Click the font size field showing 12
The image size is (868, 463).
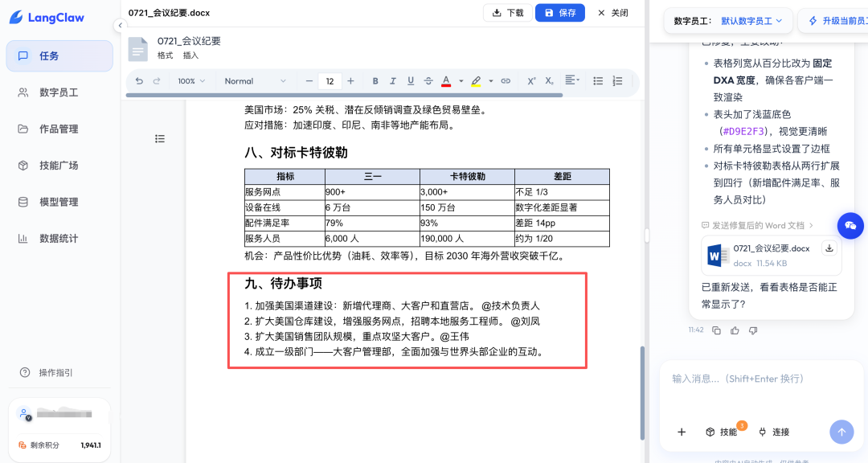[x=330, y=81]
